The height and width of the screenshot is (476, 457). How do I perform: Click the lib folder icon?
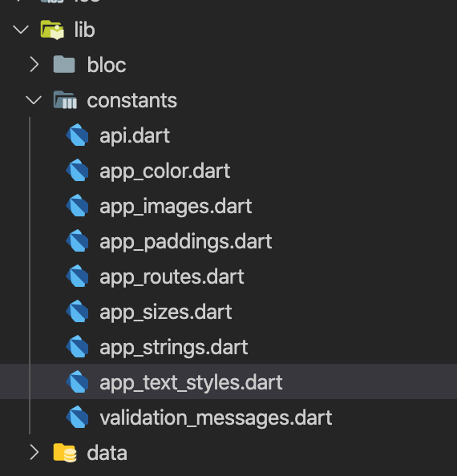coord(52,30)
